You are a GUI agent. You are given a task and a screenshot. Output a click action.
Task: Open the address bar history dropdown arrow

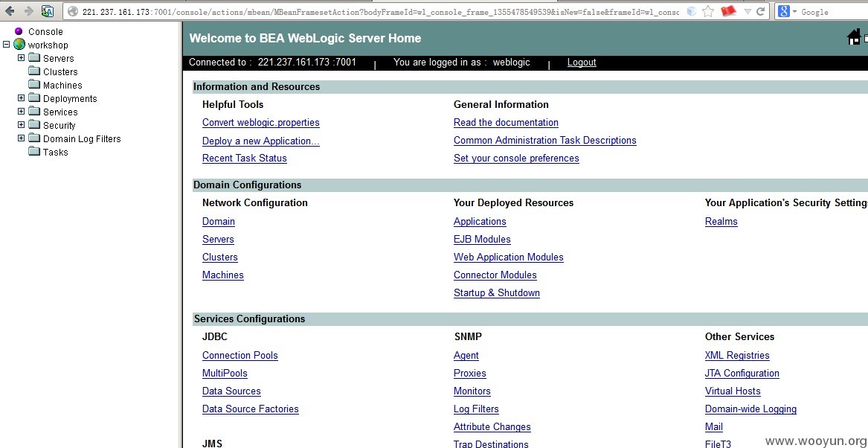748,11
